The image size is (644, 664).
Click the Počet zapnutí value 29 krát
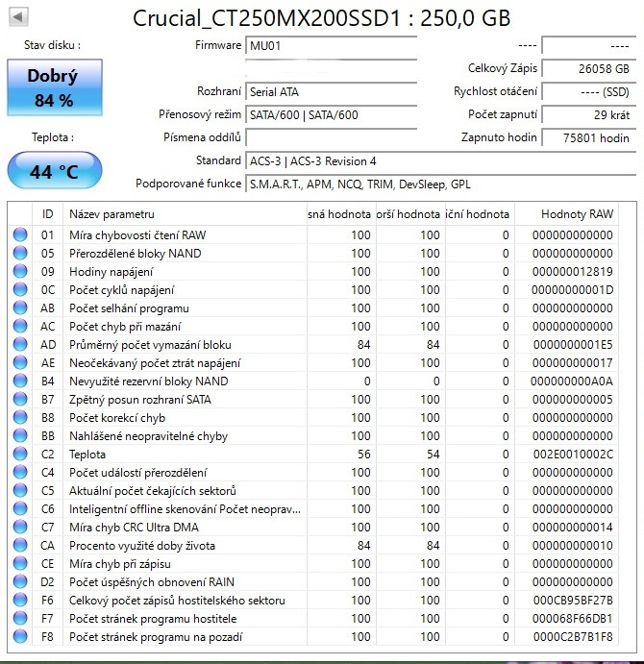point(589,114)
